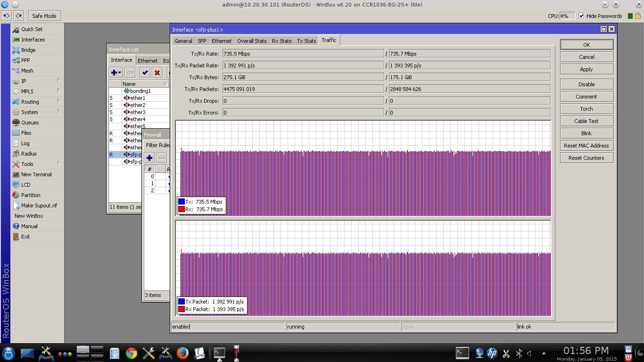The width and height of the screenshot is (644, 362).
Task: Click the undo arrow icon in toolbar
Action: (6, 16)
